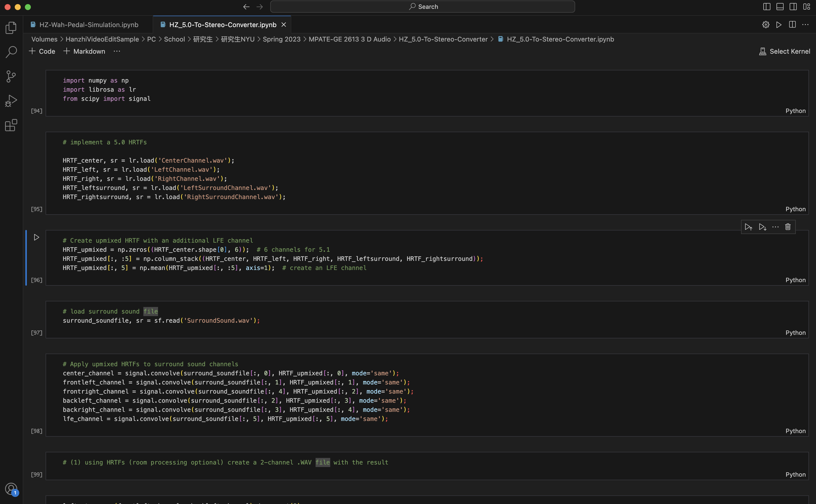Open the Source Control view
This screenshot has height=504, width=816.
point(11,76)
